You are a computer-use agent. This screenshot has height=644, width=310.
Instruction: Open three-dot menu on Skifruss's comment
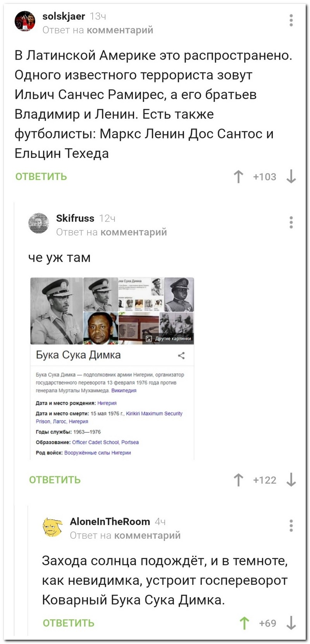point(291,222)
